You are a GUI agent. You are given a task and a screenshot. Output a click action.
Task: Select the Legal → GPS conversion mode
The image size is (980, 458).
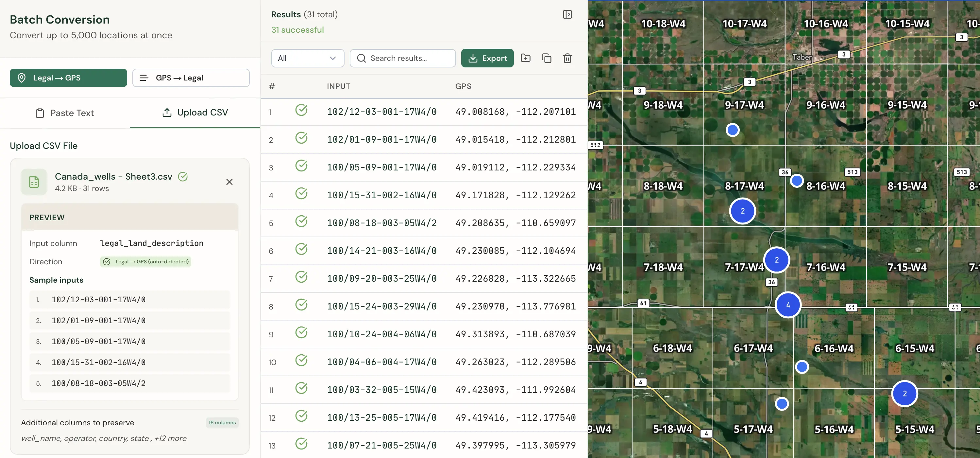click(x=68, y=78)
